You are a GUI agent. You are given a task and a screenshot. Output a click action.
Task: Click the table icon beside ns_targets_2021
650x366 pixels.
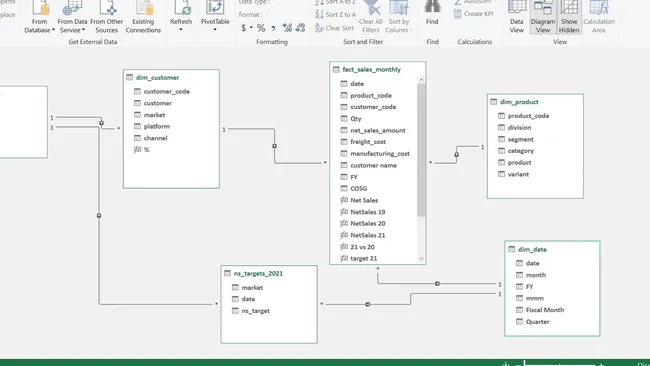pyautogui.click(x=227, y=273)
